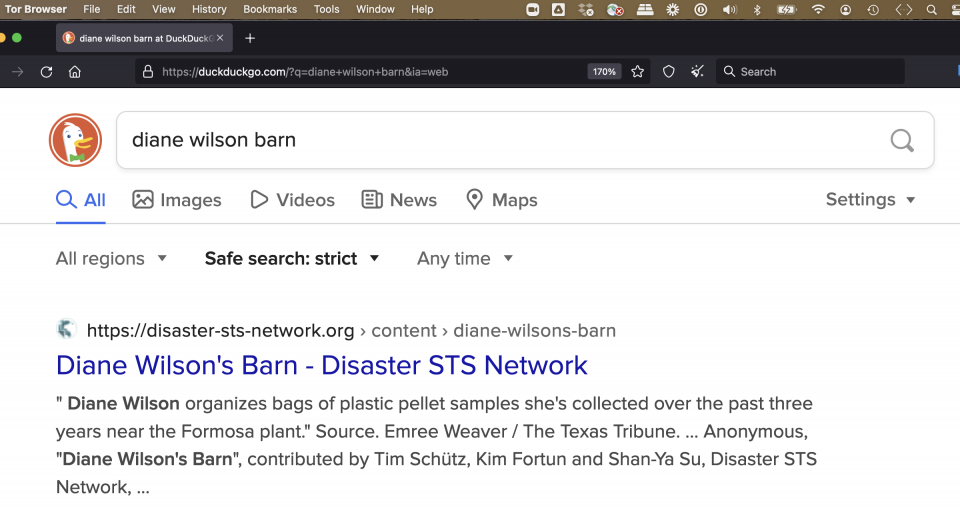Screen dimensions: 960x518
Task: Open the View menu
Action: (x=163, y=9)
